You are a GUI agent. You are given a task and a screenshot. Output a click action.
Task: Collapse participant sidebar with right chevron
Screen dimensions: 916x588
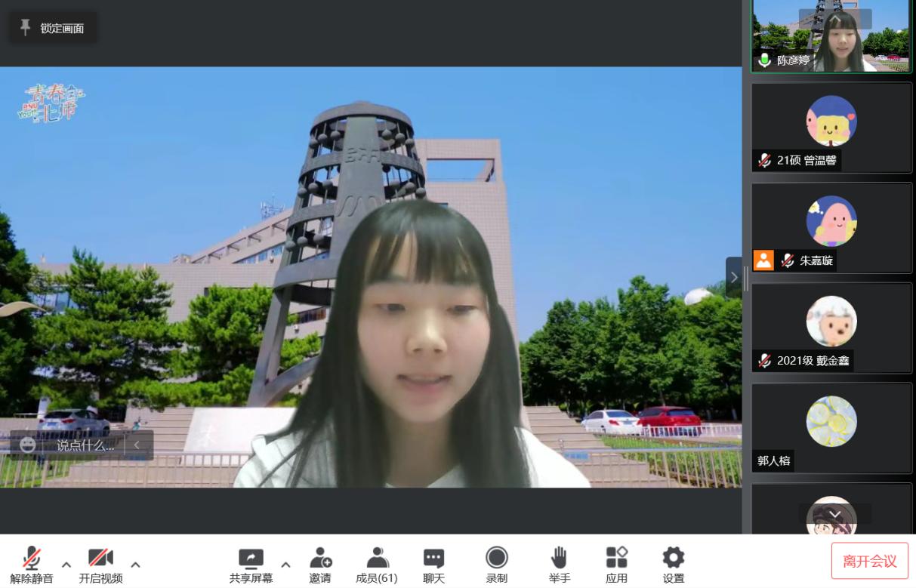pyautogui.click(x=734, y=277)
